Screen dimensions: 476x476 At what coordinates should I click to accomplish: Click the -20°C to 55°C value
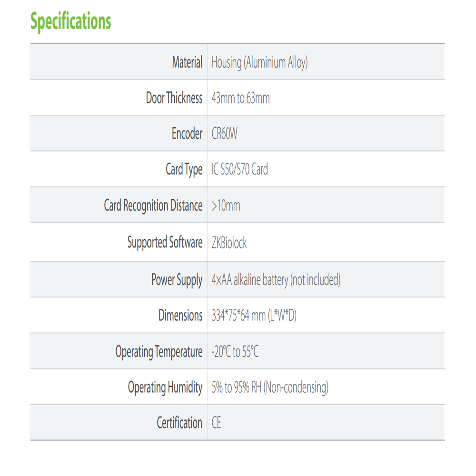(x=235, y=352)
